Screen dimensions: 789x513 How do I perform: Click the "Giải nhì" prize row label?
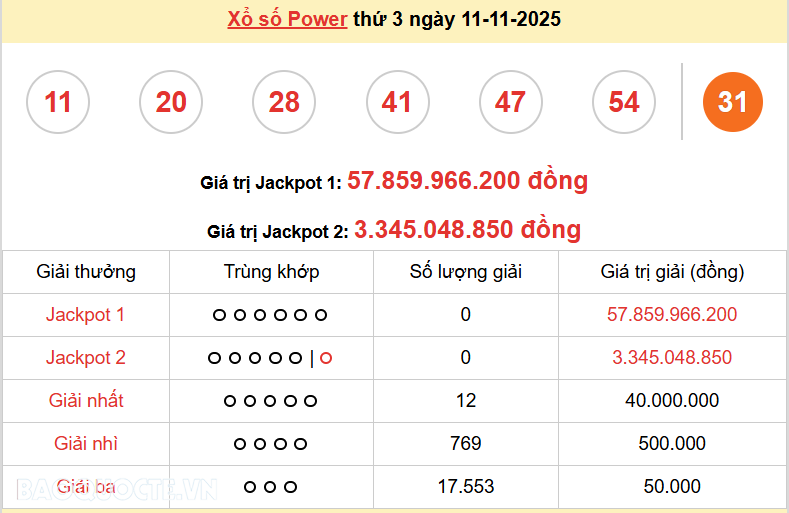point(86,444)
